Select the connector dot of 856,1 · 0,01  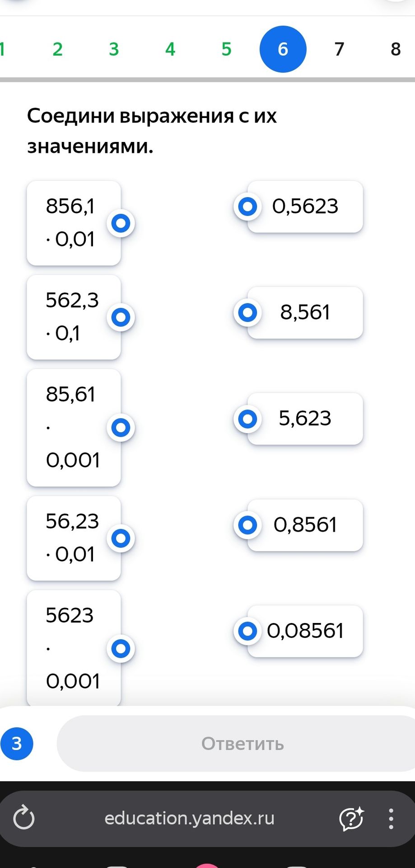coord(121,223)
